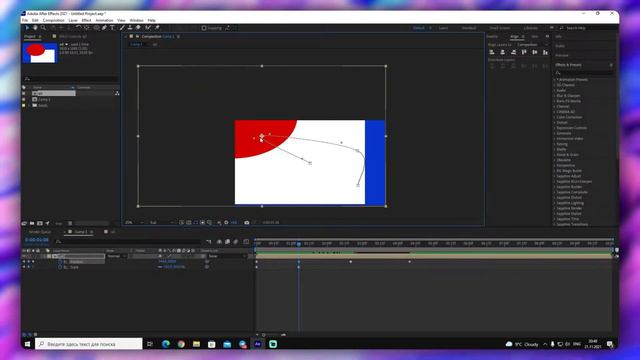Click the Align Right icon
The image size is (640, 360).
pyautogui.click(x=513, y=52)
